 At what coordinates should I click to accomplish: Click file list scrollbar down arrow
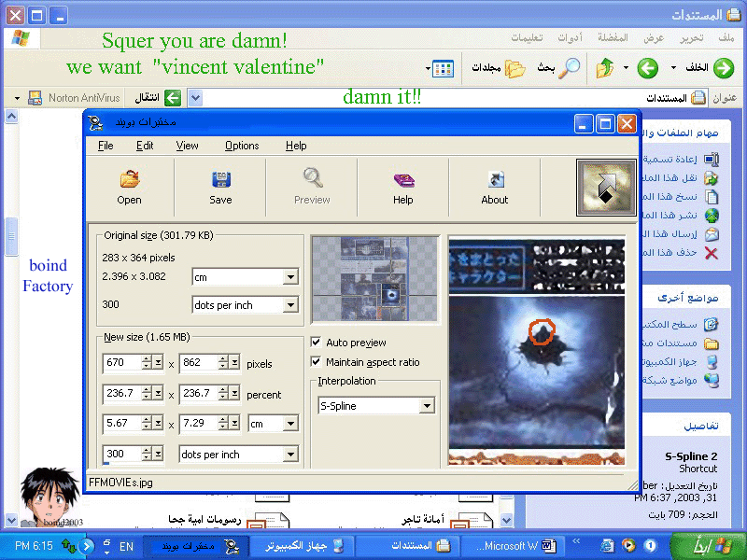point(507,520)
